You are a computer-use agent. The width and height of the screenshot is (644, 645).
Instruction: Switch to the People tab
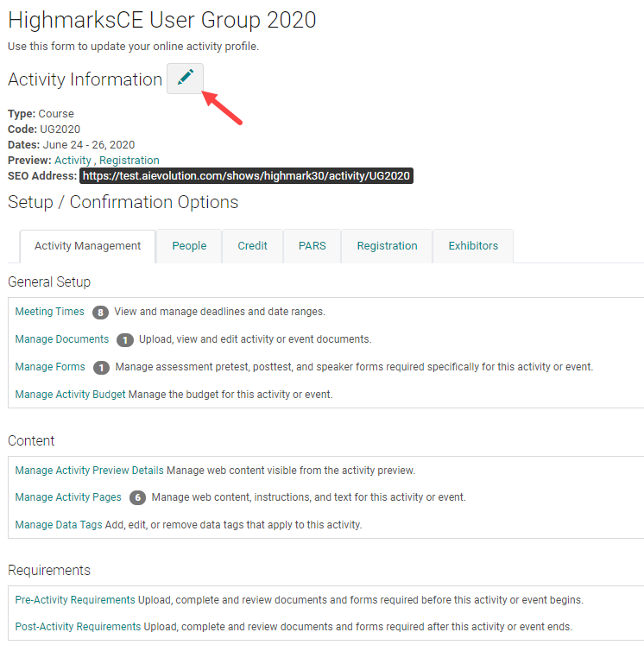[x=189, y=246]
